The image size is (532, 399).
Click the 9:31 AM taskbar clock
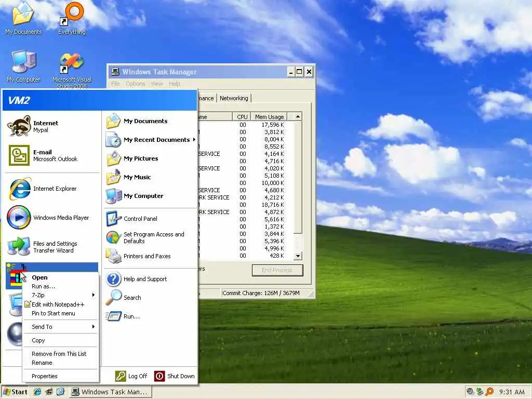coord(512,392)
